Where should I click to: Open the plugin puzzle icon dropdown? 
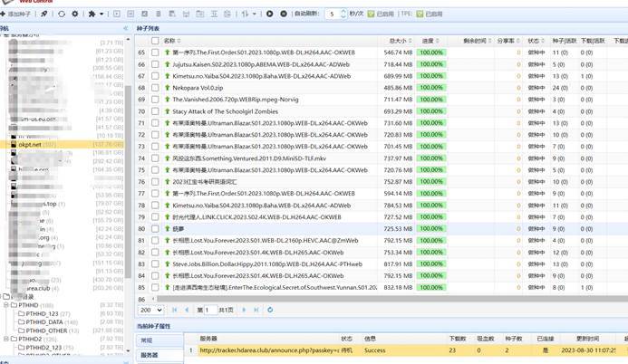(x=95, y=14)
